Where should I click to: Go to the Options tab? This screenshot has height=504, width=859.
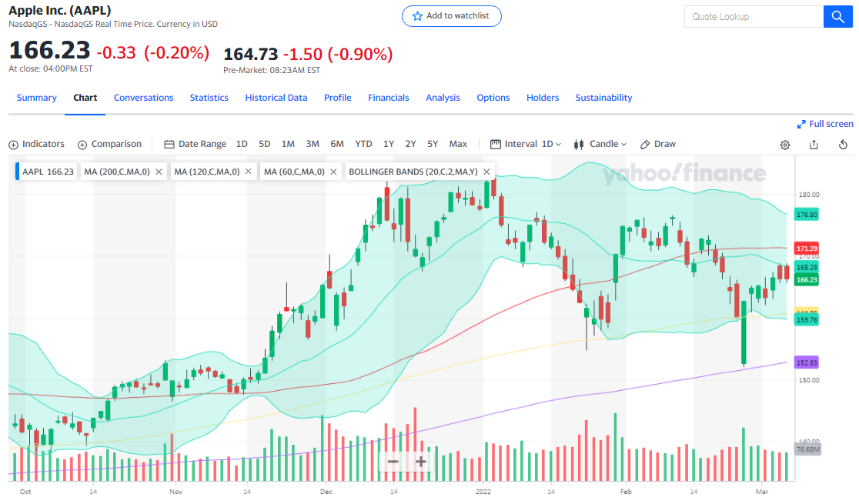(493, 98)
